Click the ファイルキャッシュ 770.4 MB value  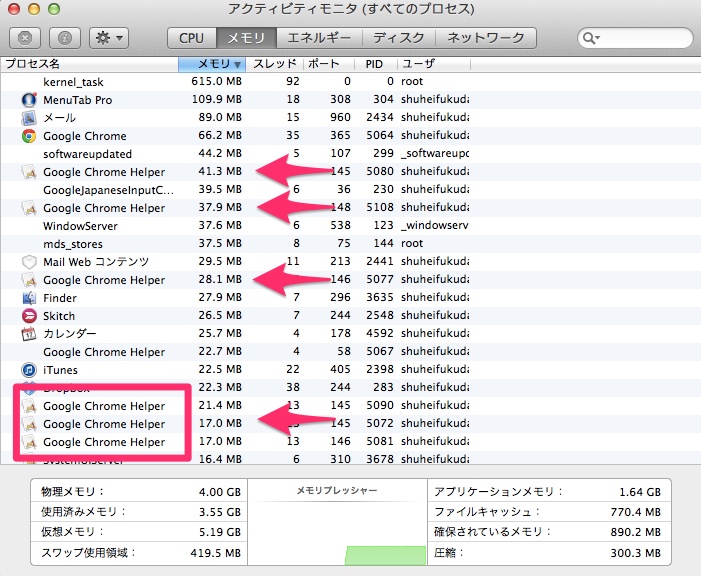[x=636, y=512]
